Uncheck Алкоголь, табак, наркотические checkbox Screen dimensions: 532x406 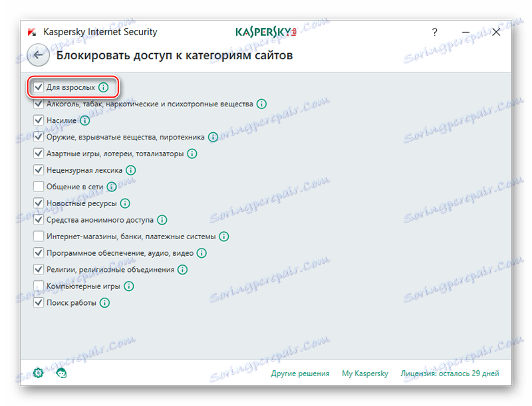click(39, 104)
